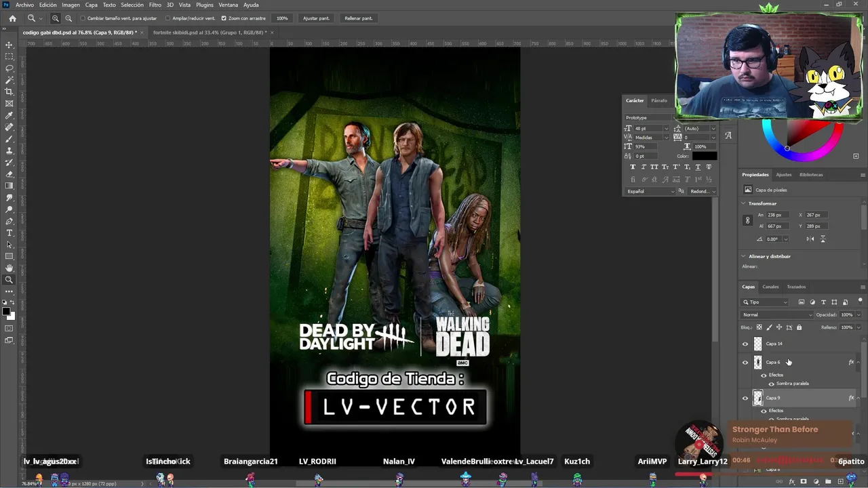Image resolution: width=868 pixels, height=488 pixels.
Task: Select the Rectangular Marquee tool
Action: pos(9,57)
